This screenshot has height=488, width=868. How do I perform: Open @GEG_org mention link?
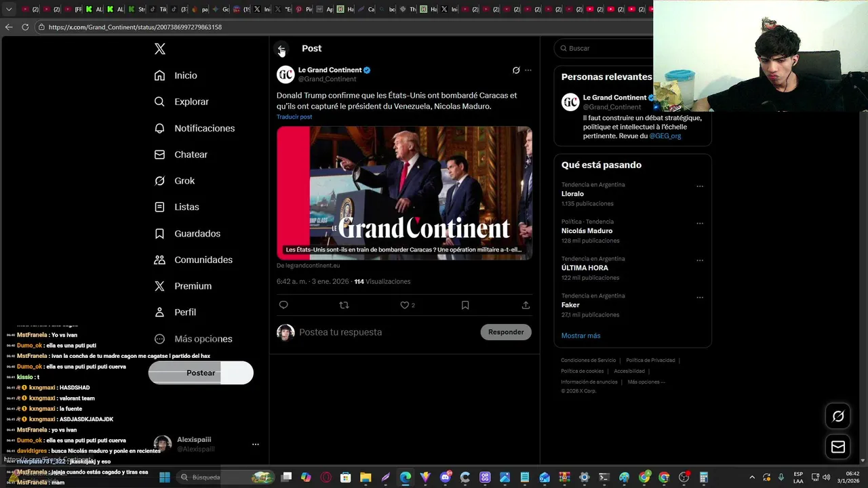coord(665,136)
